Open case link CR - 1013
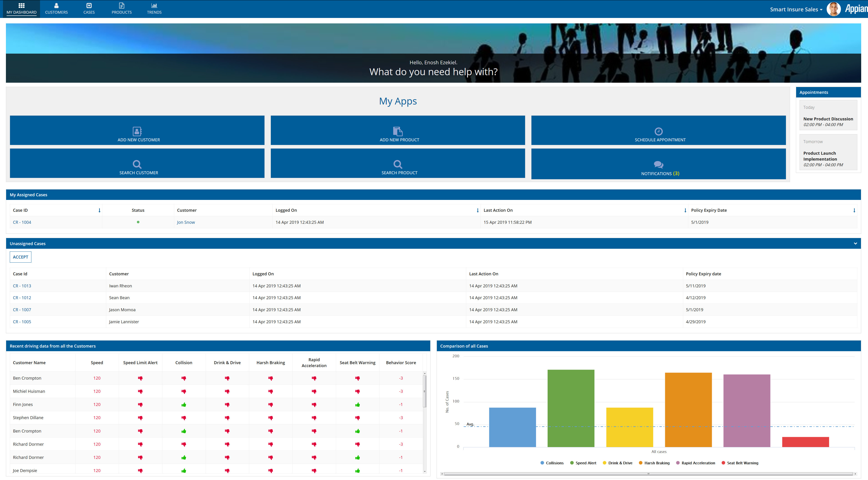 [x=22, y=286]
